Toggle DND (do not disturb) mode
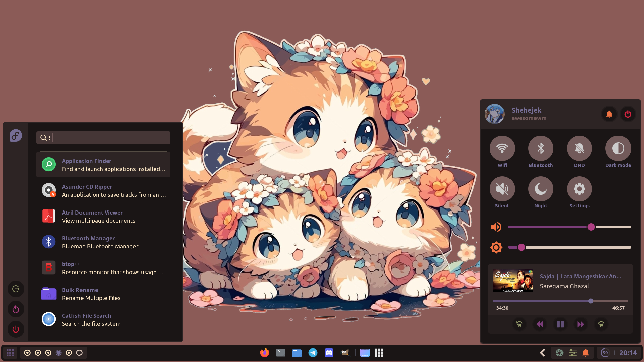Viewport: 644px width, 362px height. (x=579, y=148)
